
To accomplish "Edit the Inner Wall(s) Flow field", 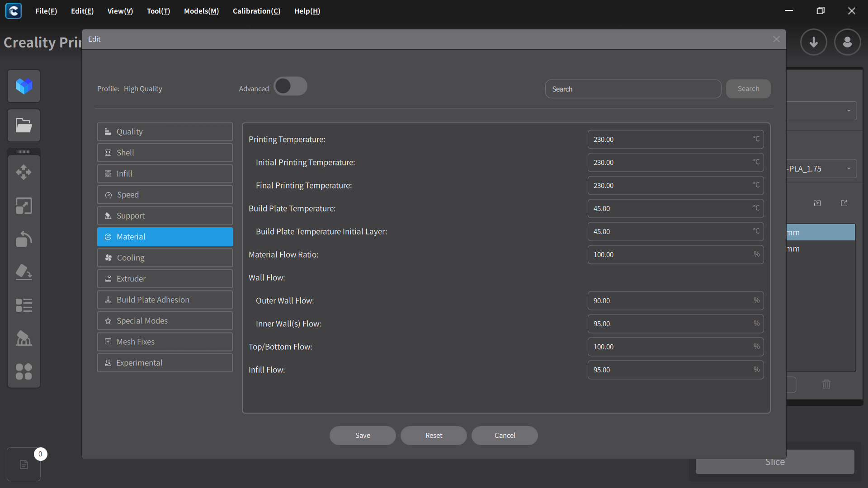I will pyautogui.click(x=675, y=324).
